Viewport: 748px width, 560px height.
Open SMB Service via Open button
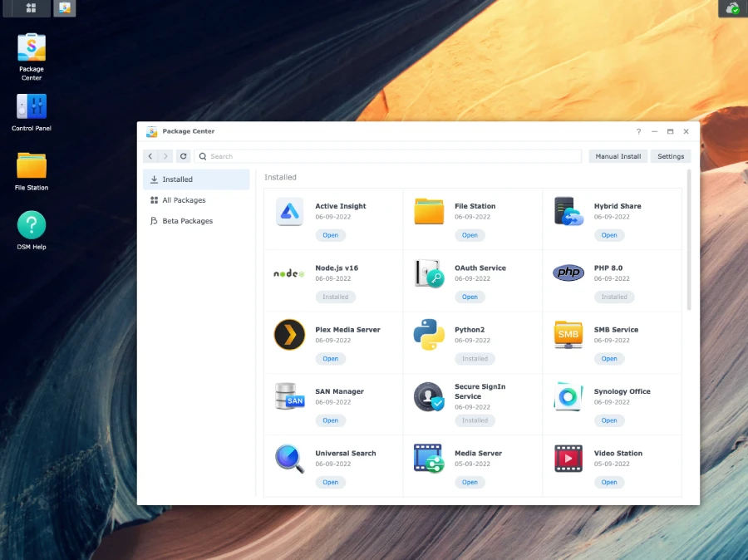pyautogui.click(x=609, y=359)
